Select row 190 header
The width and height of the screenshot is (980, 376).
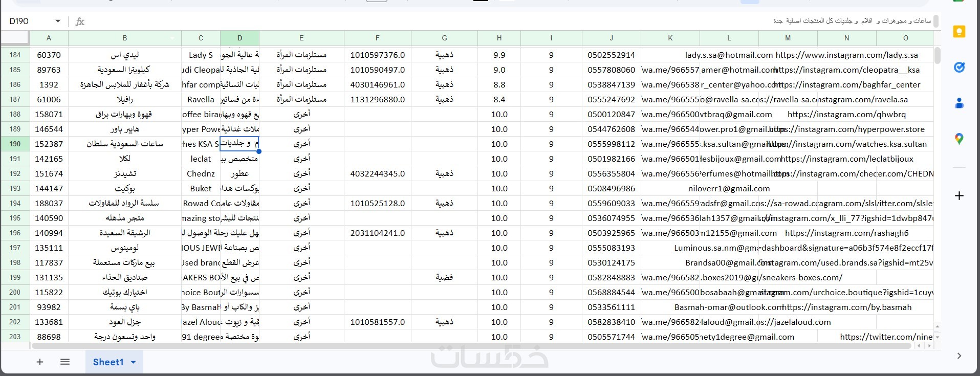click(15, 144)
